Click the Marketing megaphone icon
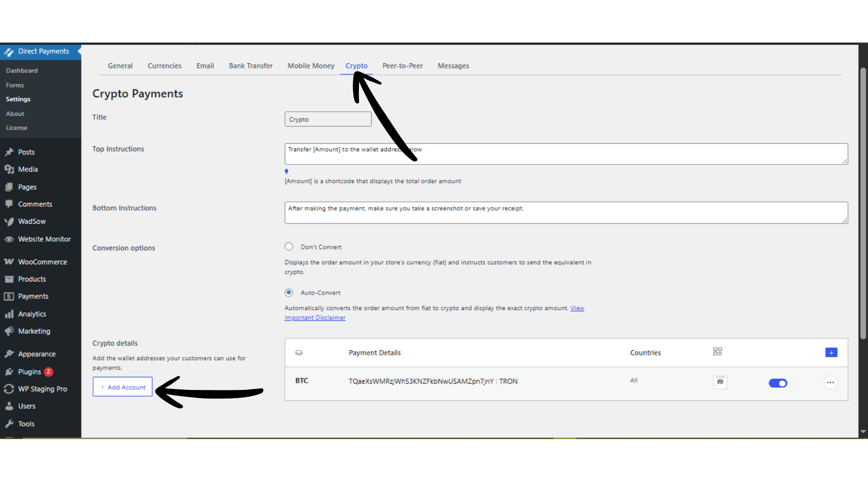The image size is (868, 488). coord(9,331)
